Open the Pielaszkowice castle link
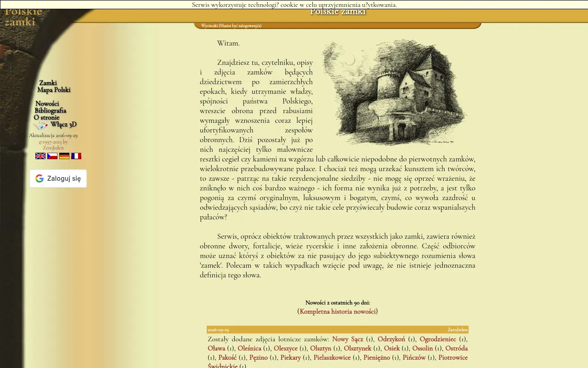This screenshot has width=588, height=368. click(x=332, y=357)
